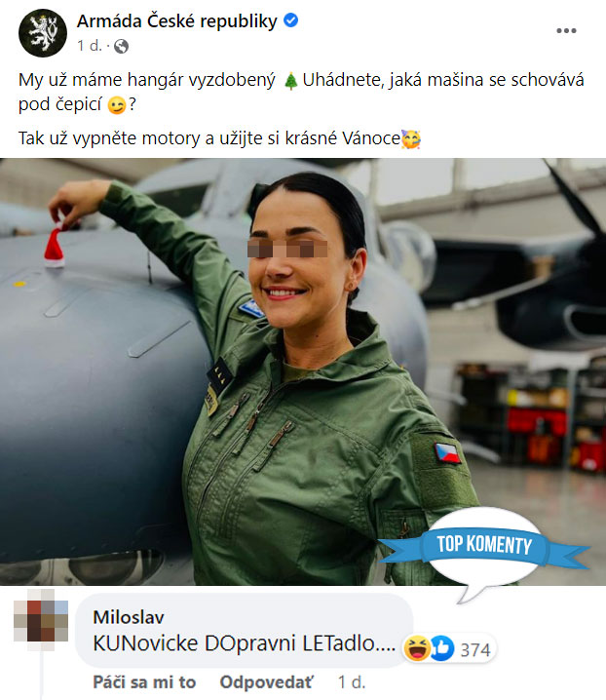Reply to comment with 'Odpovedať'
Viewport: 606px width, 700px height.
[266, 682]
